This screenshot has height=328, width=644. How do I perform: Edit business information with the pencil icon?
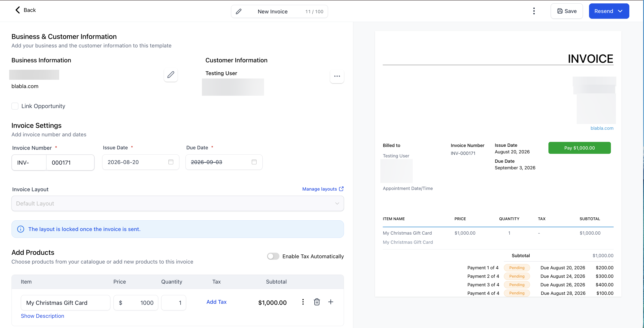pyautogui.click(x=171, y=75)
